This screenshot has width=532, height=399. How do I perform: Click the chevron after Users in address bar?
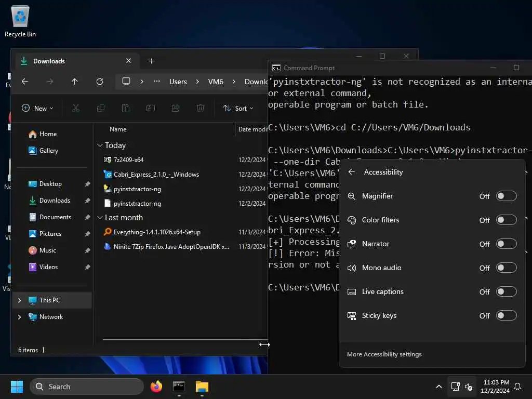[x=197, y=82]
